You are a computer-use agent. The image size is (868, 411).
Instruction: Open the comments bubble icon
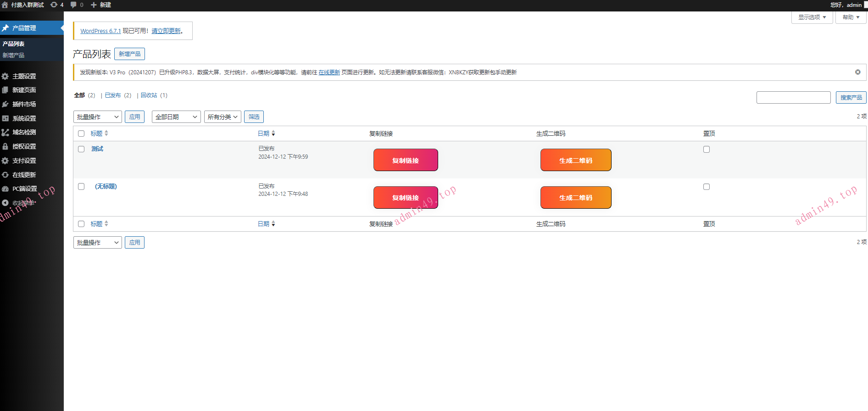click(73, 5)
